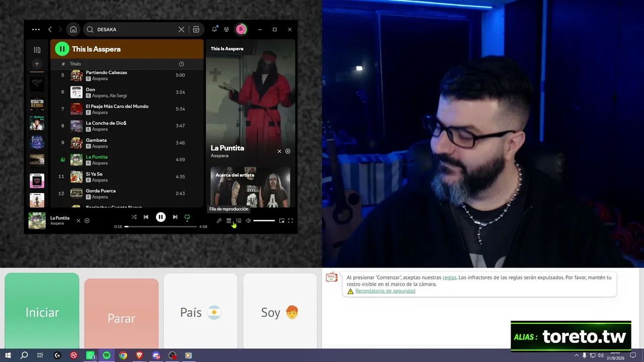Sort tracks by duration clock icon
Viewport: 644px width, 362px height.
(182, 64)
